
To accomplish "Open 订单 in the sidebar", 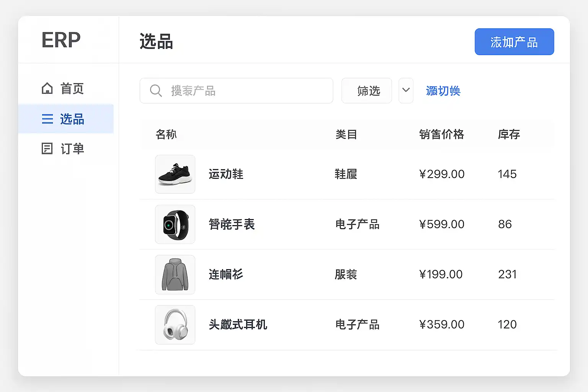I will (72, 149).
